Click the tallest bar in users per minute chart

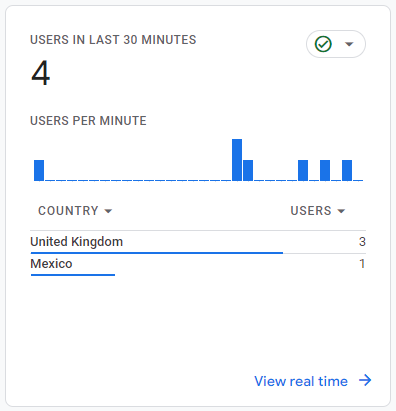point(237,160)
